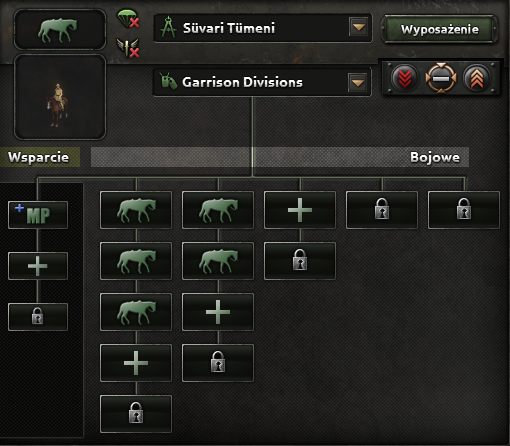Click the air supply unavailable wings icon
The image size is (510, 446).
pos(128,48)
